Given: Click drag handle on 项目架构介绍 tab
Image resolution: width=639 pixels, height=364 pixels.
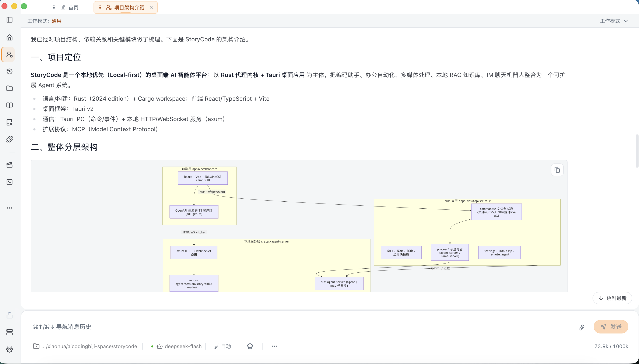Looking at the screenshot, I should tap(100, 7).
